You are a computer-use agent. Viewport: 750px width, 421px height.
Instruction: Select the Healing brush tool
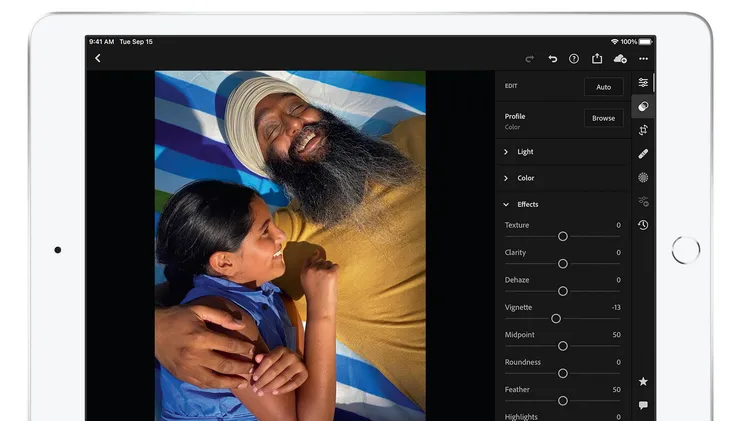[643, 154]
